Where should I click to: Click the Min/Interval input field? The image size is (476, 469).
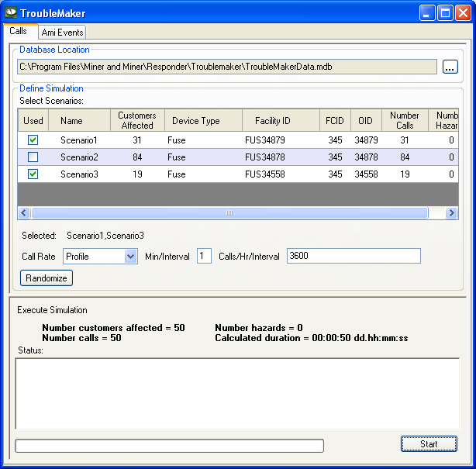click(204, 256)
